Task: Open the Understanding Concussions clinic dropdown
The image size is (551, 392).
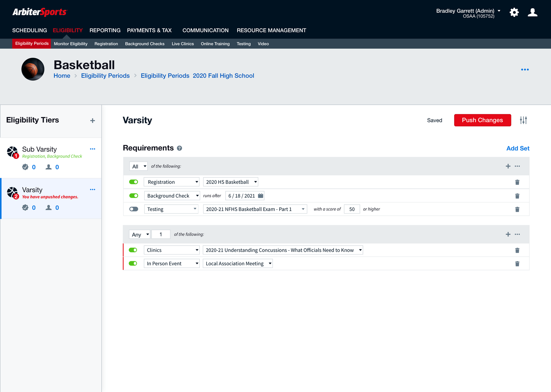Action: coord(283,250)
